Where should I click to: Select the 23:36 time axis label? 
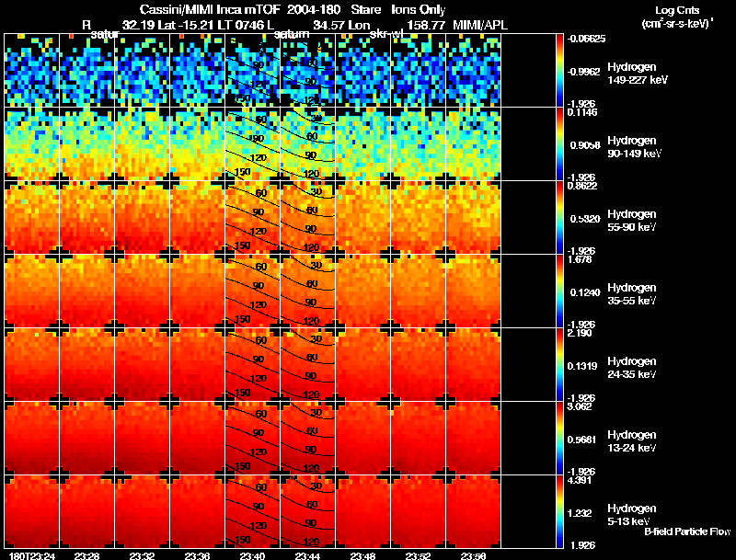click(197, 556)
